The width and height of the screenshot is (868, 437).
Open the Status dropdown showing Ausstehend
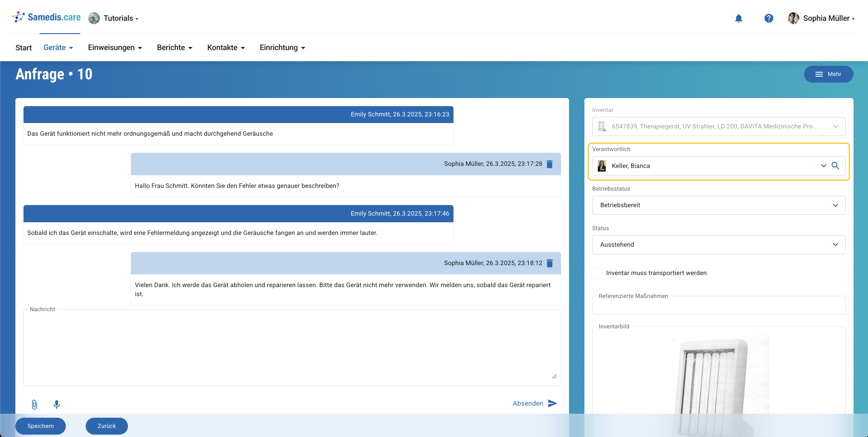click(835, 245)
